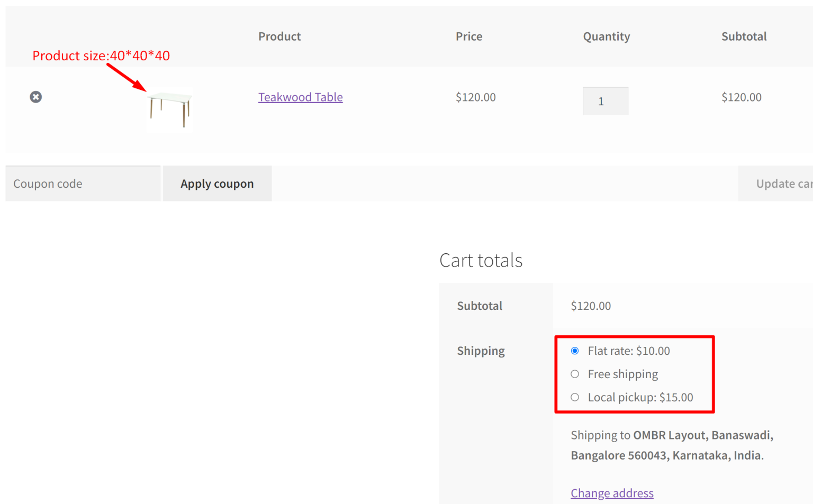The width and height of the screenshot is (813, 504).
Task: Choose Local pickup shipping
Action: [574, 397]
